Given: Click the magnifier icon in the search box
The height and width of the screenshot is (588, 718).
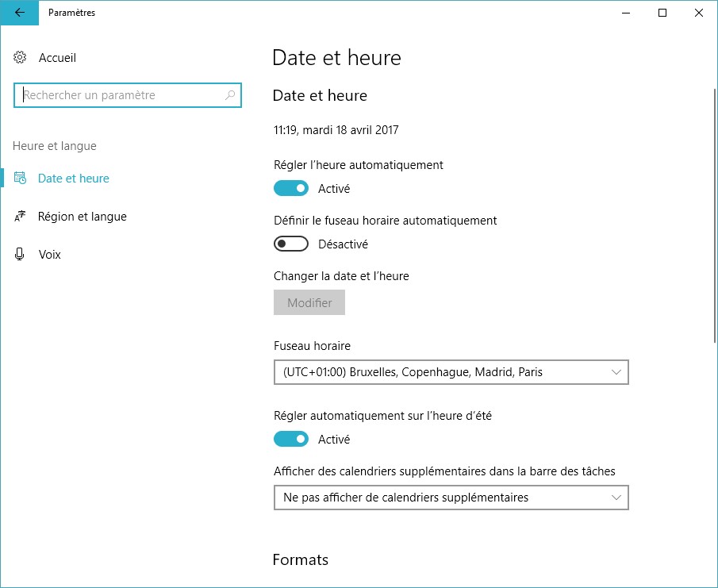Looking at the screenshot, I should [230, 95].
